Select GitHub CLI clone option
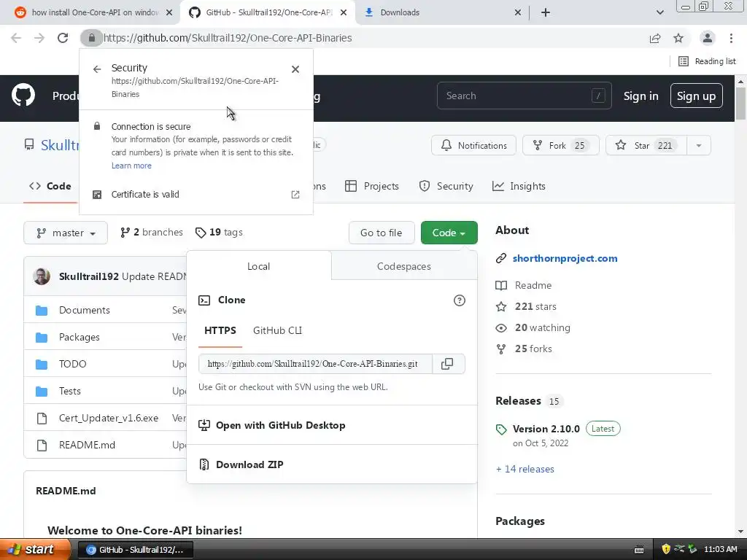747x560 pixels. pos(277,330)
